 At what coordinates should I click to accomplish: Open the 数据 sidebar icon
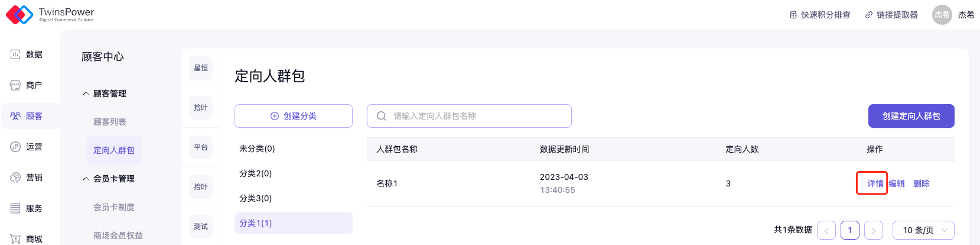(15, 54)
